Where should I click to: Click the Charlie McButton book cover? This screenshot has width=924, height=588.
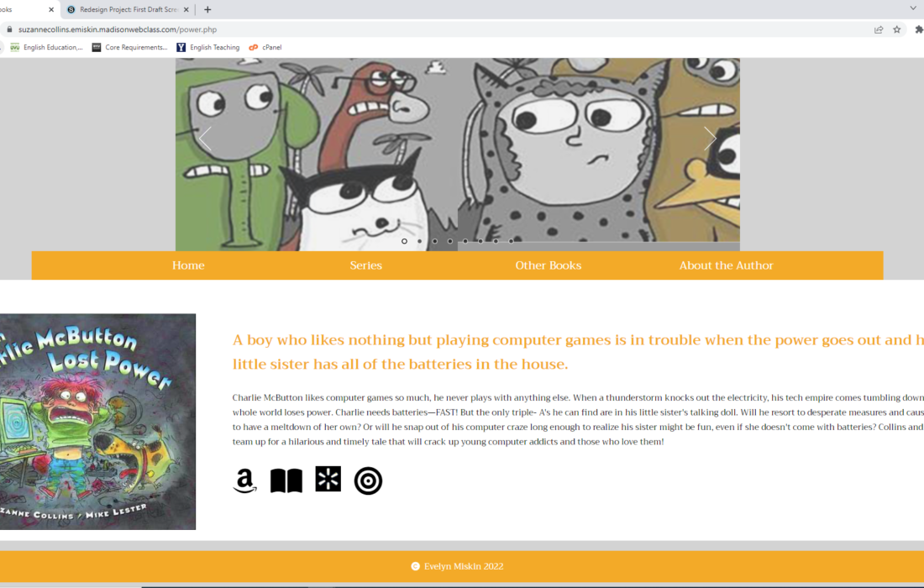pyautogui.click(x=97, y=422)
